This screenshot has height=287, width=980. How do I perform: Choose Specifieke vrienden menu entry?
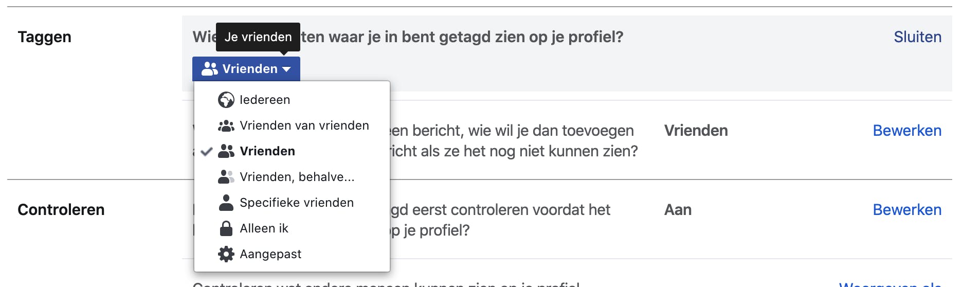pyautogui.click(x=297, y=203)
